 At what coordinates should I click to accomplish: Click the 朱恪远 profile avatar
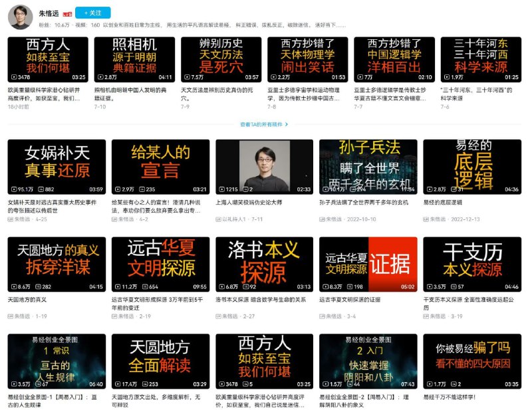click(20, 17)
